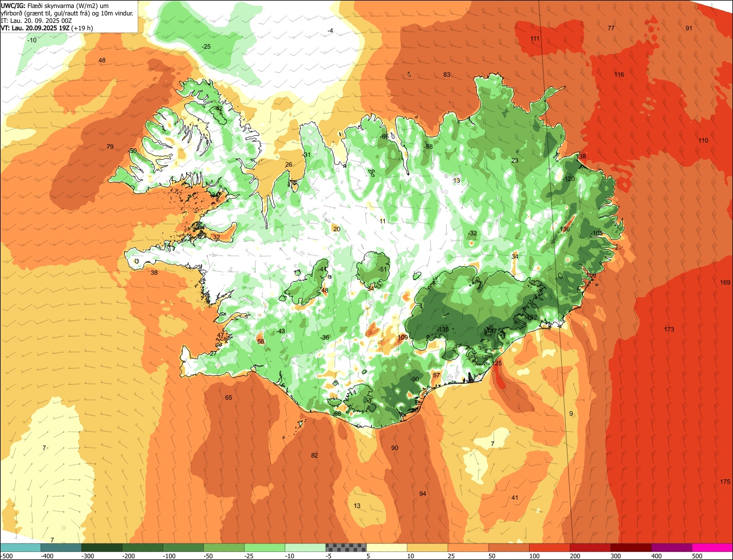
Task: Select the map value -135 on Vatnajökull glacier
Action: (443, 330)
